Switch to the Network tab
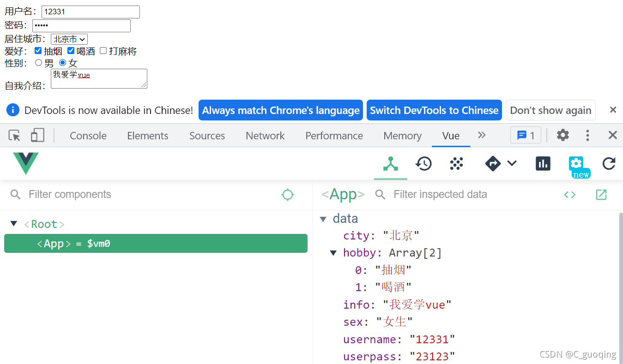 [x=265, y=136]
